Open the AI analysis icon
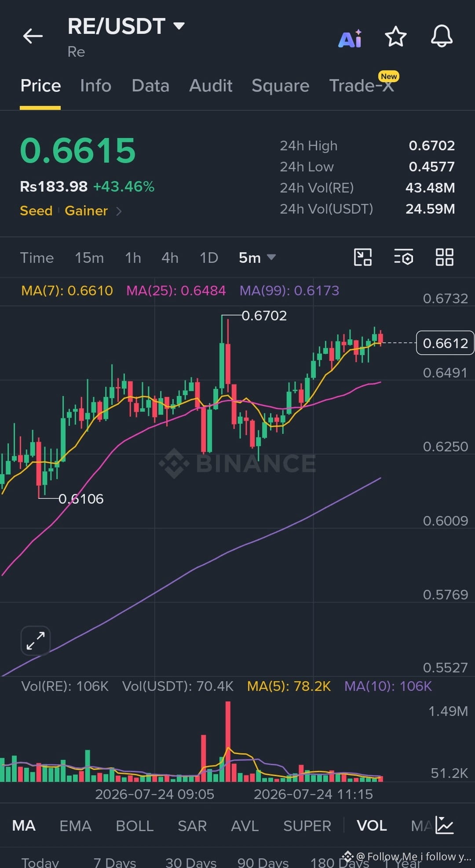Viewport: 475px width, 868px height. tap(350, 39)
